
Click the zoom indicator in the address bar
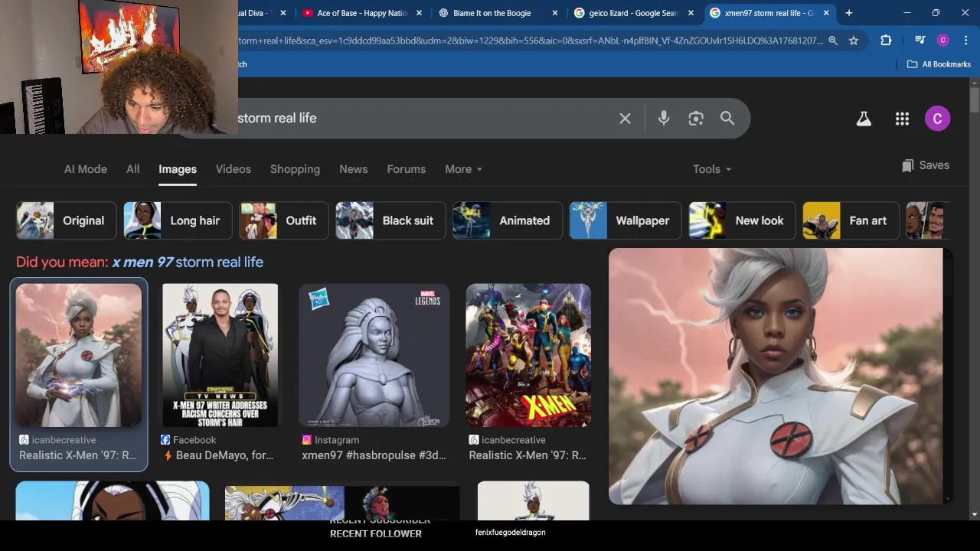tap(832, 41)
